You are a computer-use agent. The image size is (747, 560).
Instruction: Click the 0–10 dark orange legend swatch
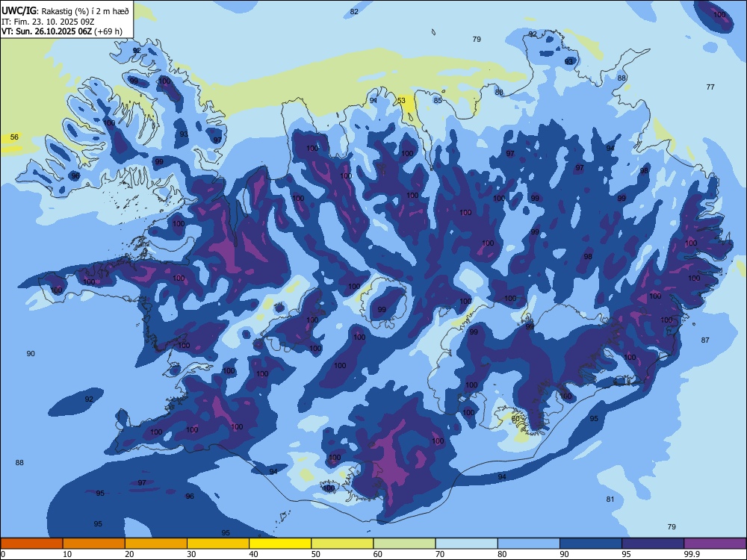coord(31,544)
